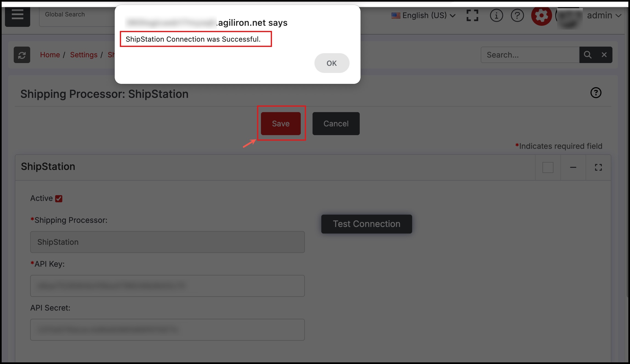Viewport: 630px width, 364px height.
Task: Open help for Shipping Processor page
Action: click(596, 93)
